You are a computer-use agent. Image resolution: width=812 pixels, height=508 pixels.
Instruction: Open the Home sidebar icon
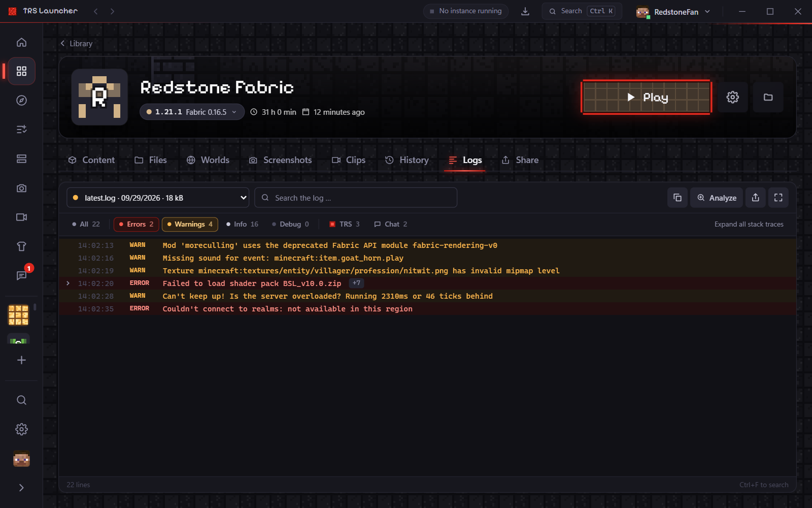pyautogui.click(x=21, y=42)
